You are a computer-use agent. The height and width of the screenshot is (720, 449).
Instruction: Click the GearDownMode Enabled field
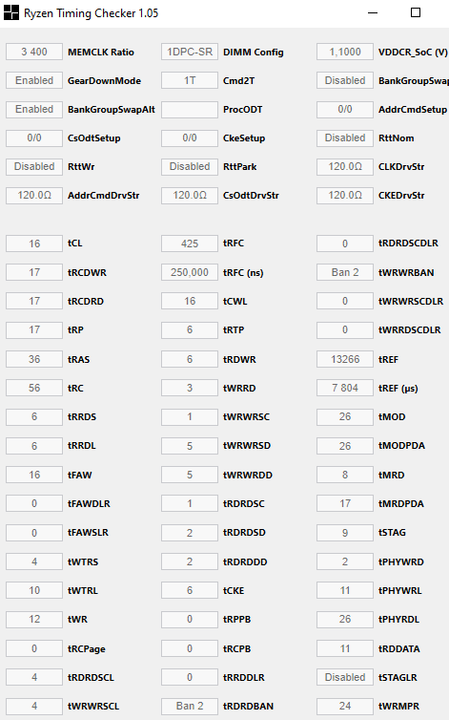pyautogui.click(x=34, y=81)
